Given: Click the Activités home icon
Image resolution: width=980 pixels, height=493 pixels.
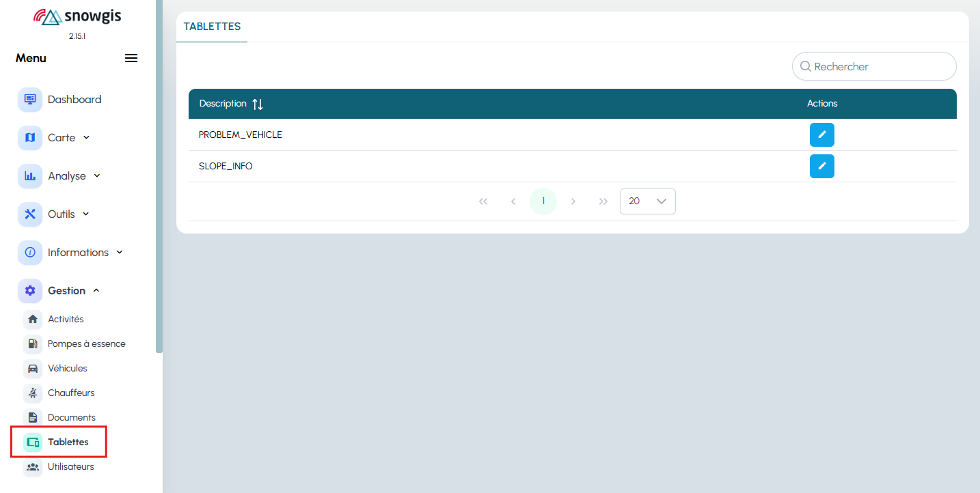Looking at the screenshot, I should click(x=33, y=320).
